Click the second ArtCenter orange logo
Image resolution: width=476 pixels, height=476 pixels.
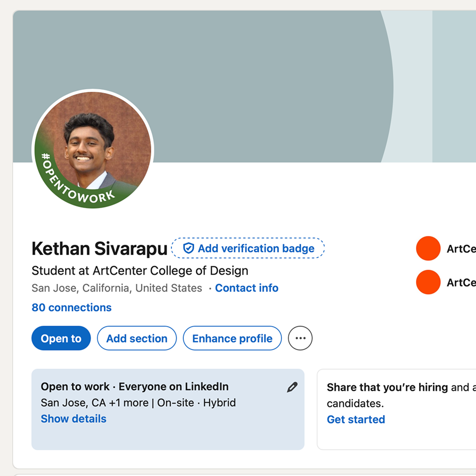pos(428,282)
